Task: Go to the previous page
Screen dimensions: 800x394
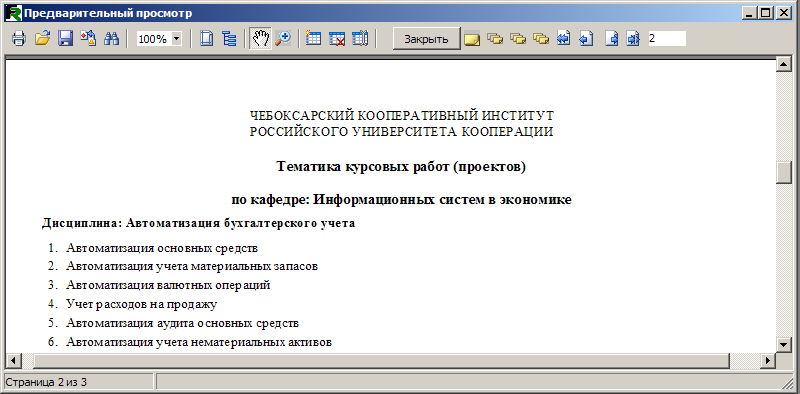Action: click(586, 39)
